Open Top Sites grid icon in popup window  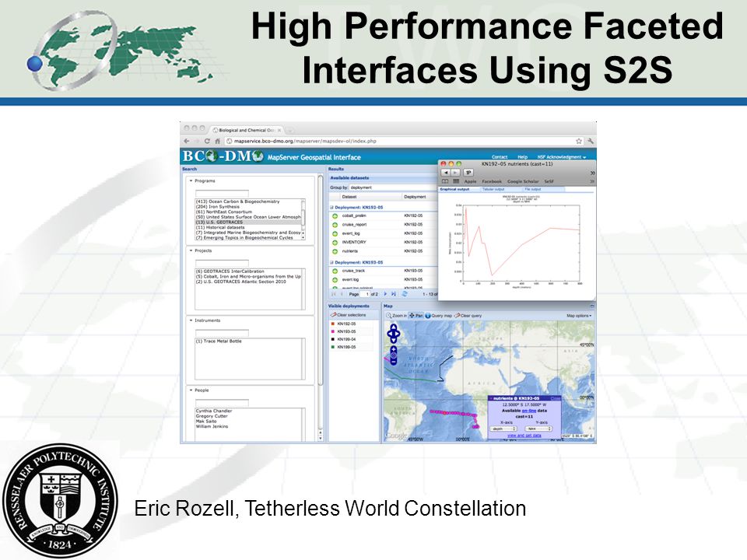click(x=456, y=181)
